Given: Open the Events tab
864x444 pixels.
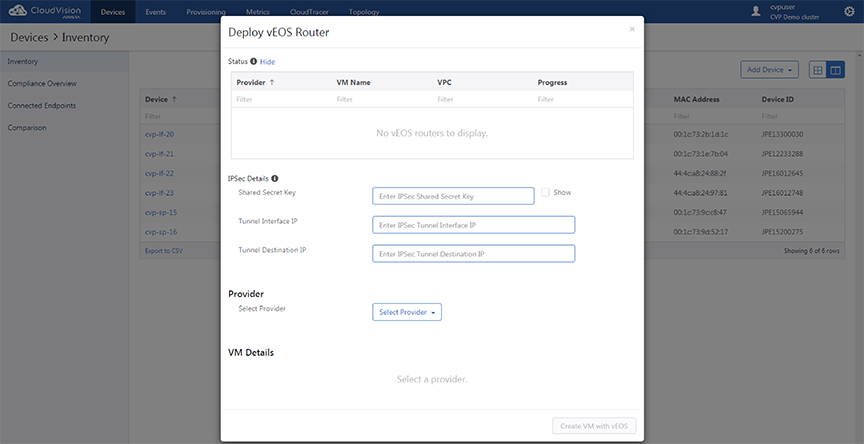Looking at the screenshot, I should click(155, 12).
